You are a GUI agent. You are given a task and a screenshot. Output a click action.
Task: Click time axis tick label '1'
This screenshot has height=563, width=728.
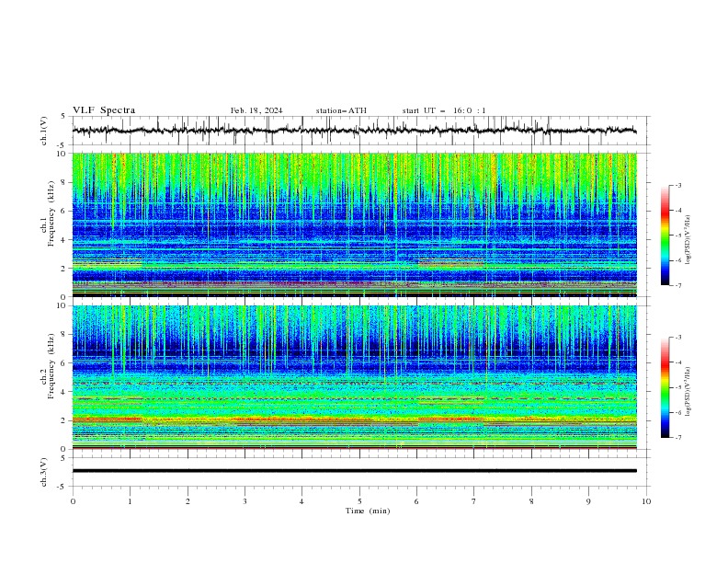pos(130,501)
